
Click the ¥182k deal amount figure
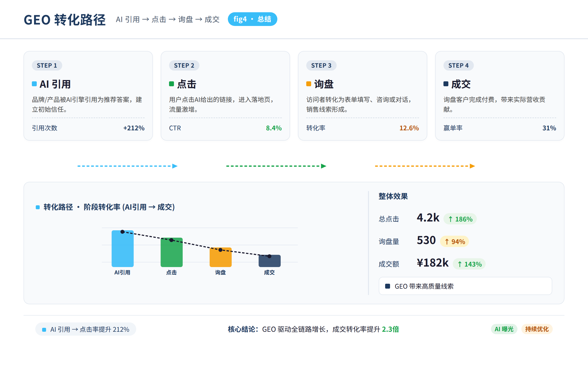[x=432, y=263]
